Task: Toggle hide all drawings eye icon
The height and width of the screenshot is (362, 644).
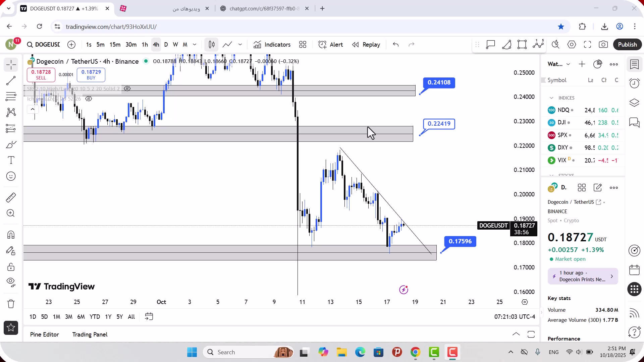Action: pyautogui.click(x=11, y=283)
